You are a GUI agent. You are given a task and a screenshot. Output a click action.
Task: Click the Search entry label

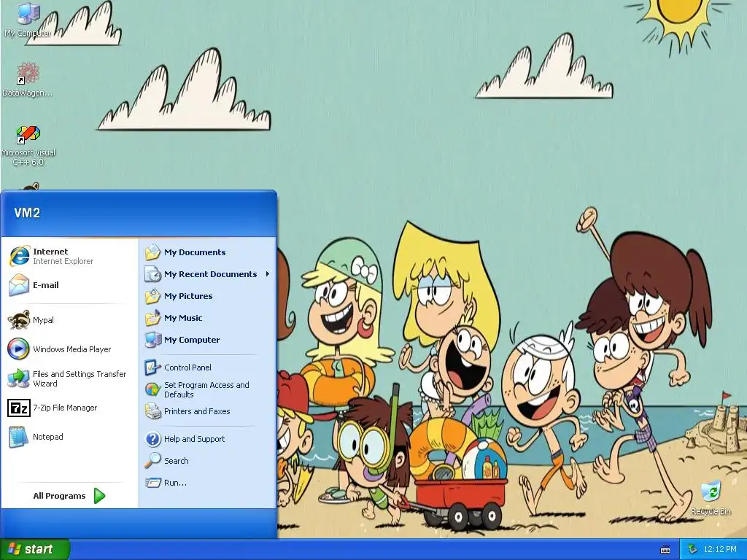[x=177, y=461]
